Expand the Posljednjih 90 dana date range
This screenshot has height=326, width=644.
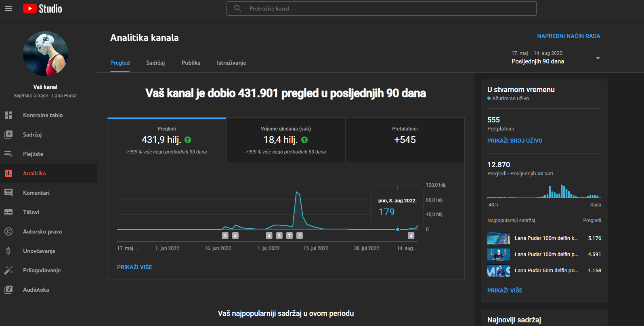(598, 58)
